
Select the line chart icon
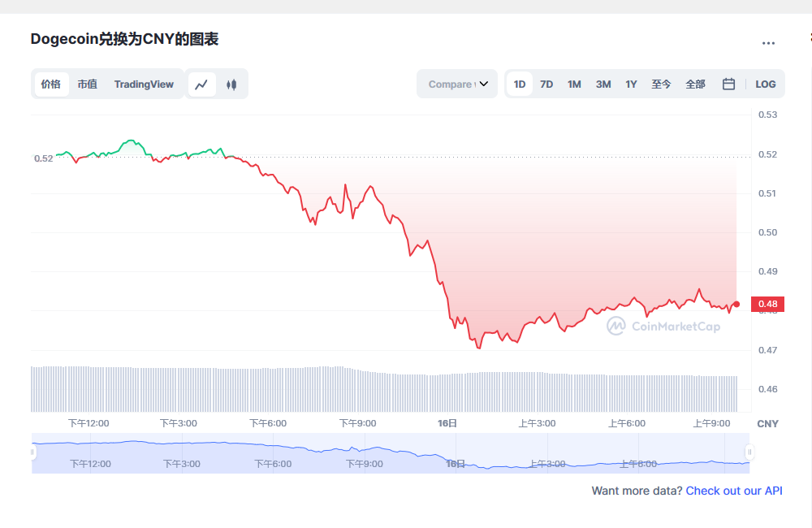(x=201, y=84)
